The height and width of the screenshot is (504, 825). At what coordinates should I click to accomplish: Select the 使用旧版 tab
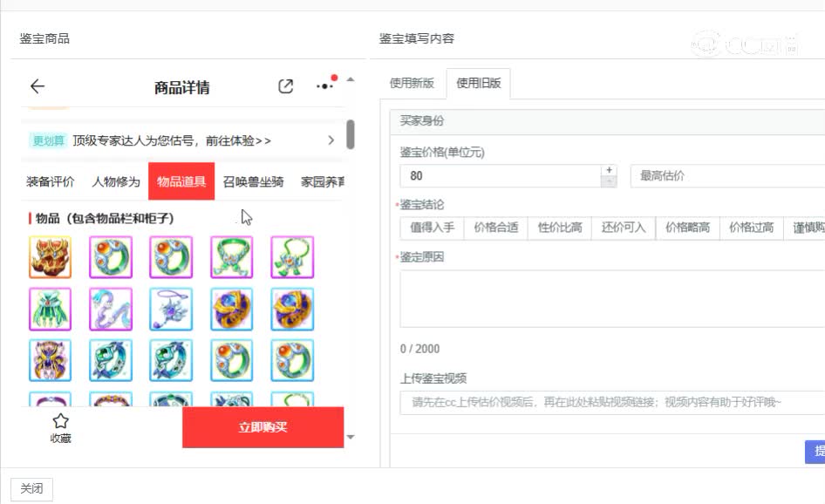[478, 83]
